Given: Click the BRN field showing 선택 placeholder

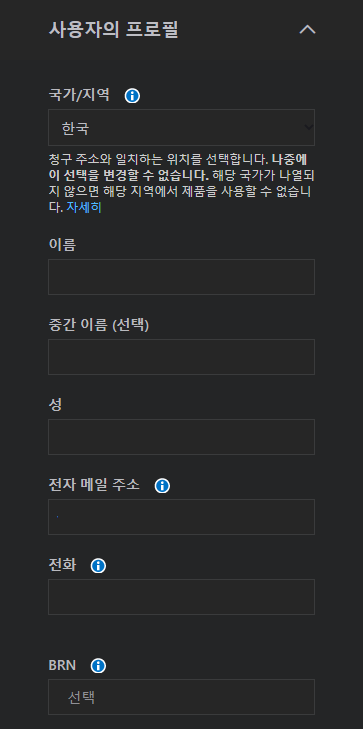Looking at the screenshot, I should click(x=181, y=697).
